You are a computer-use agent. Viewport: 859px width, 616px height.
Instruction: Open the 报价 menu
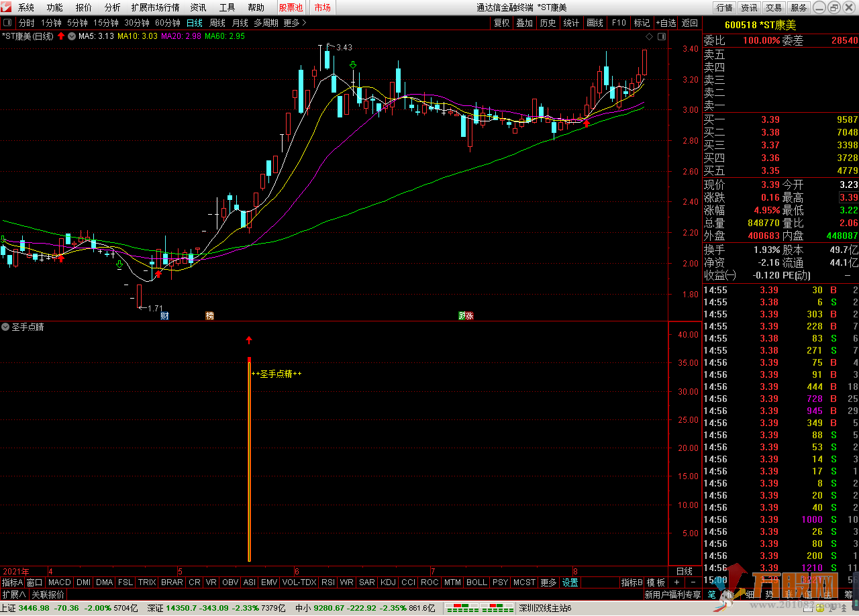pos(84,7)
